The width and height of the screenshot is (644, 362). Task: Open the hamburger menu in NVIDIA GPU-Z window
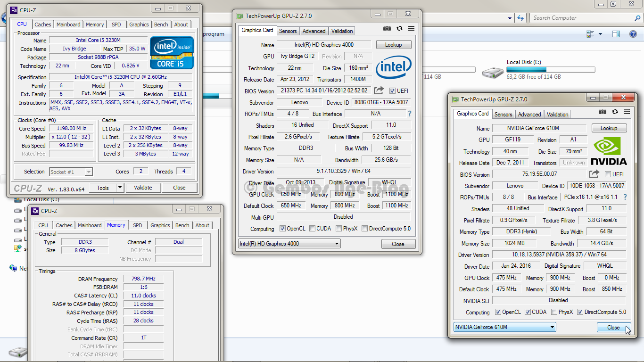[x=627, y=112]
